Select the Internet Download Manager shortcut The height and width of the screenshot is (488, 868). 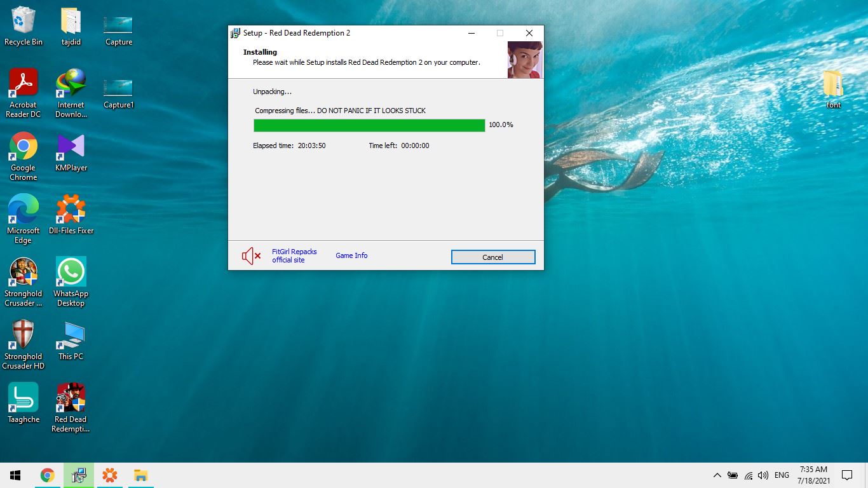[x=71, y=93]
